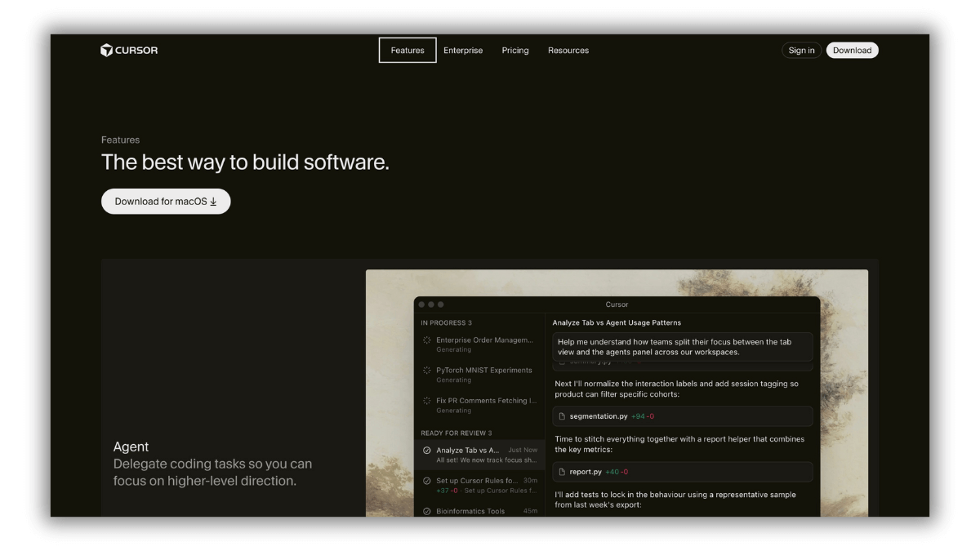Click the Cursor window title text
The image size is (980, 551).
(x=617, y=304)
